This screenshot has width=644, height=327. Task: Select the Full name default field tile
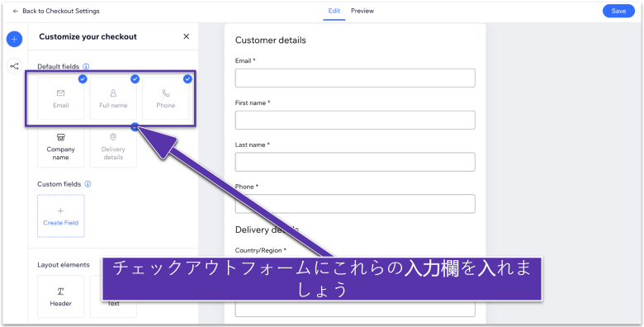pos(113,98)
